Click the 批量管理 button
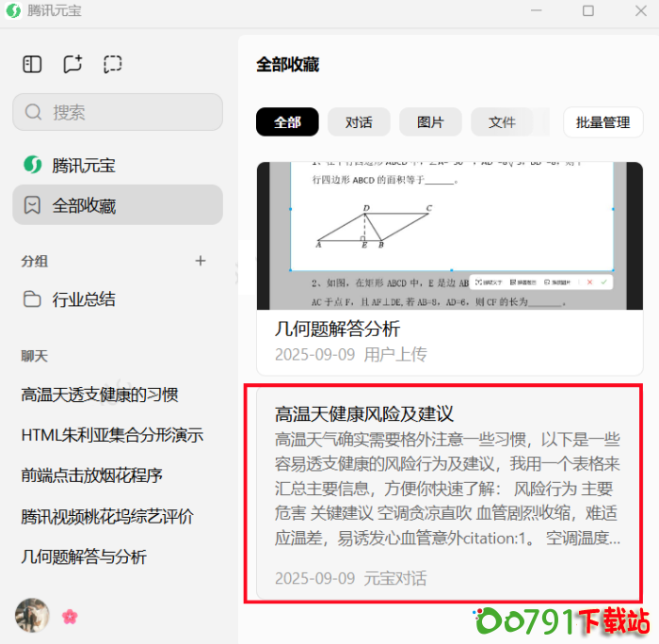The image size is (659, 644). [x=603, y=122]
